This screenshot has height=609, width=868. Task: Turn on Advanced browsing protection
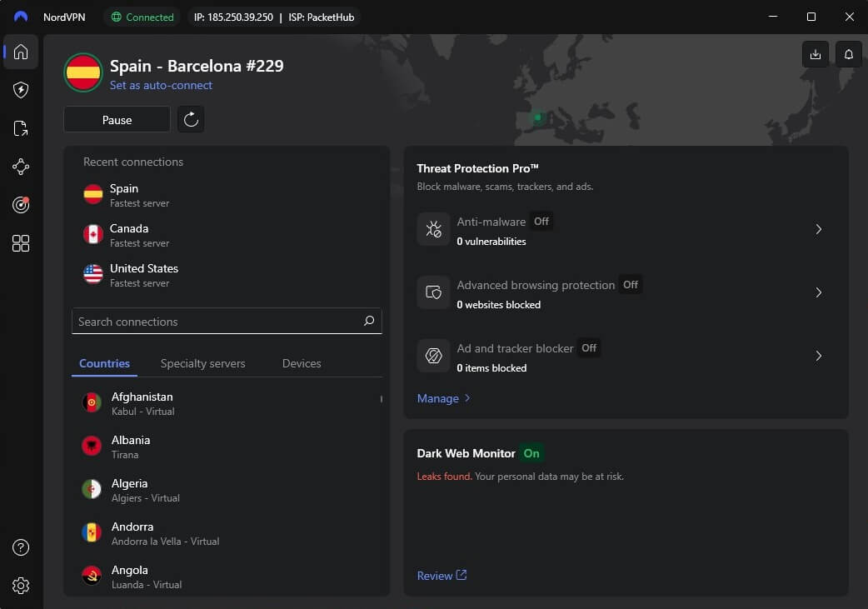[x=630, y=284]
